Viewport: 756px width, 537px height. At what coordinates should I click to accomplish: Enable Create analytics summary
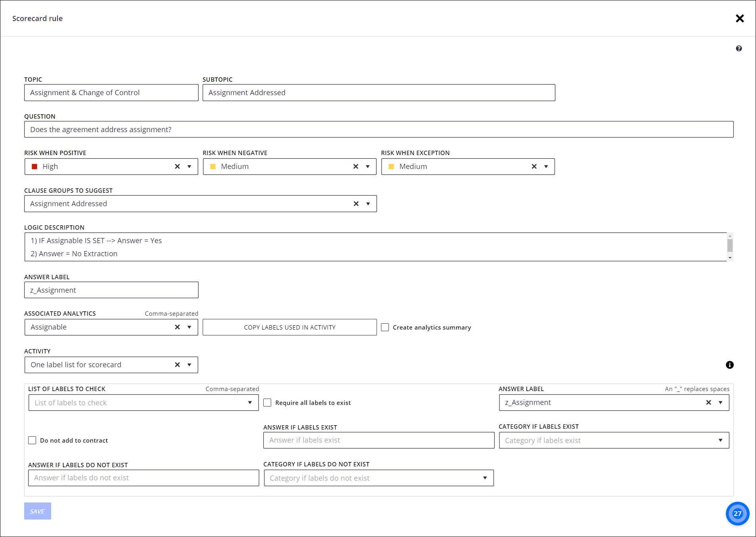[x=385, y=327]
